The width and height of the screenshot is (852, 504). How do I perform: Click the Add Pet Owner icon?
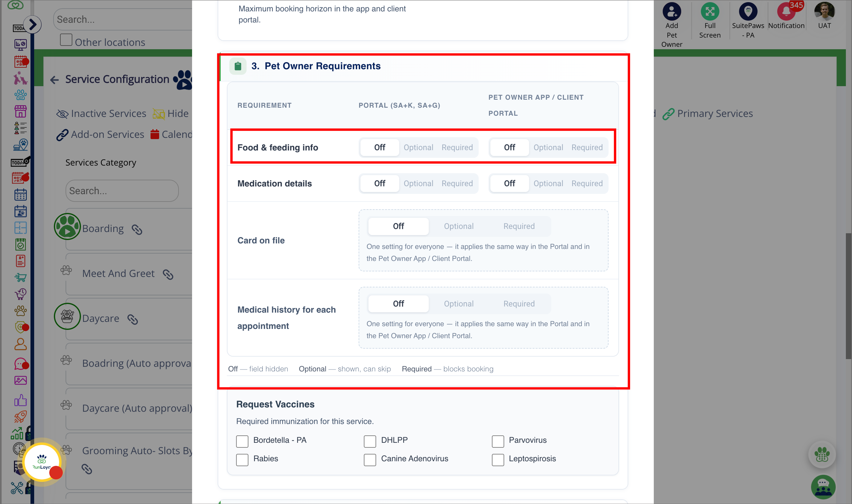pyautogui.click(x=672, y=11)
